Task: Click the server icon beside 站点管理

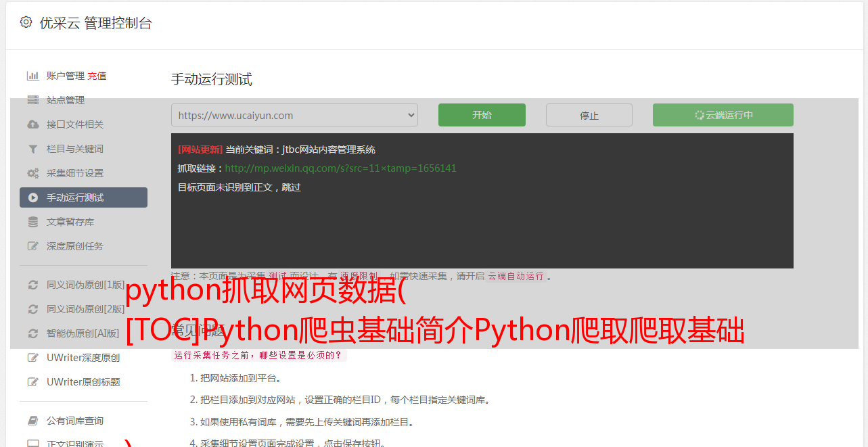Action: coord(32,100)
